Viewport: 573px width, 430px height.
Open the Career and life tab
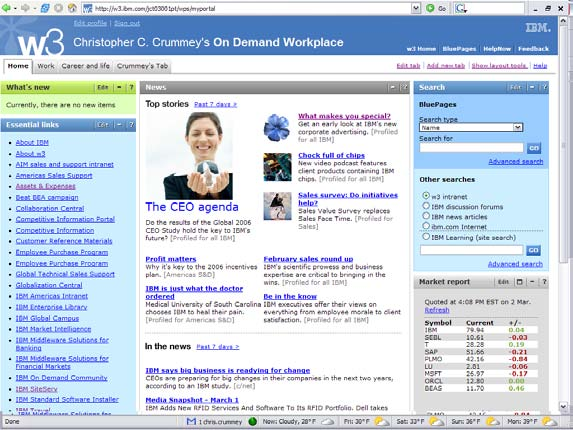pyautogui.click(x=86, y=66)
